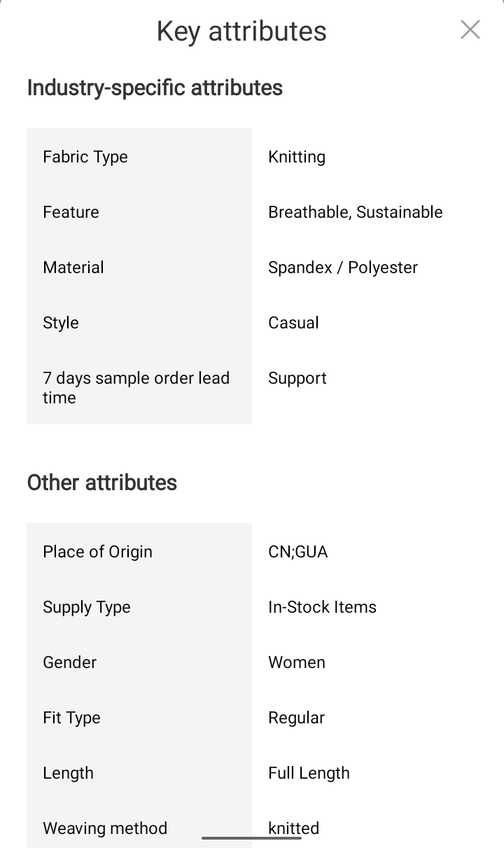Select 7 days sample order lead time

click(x=136, y=387)
